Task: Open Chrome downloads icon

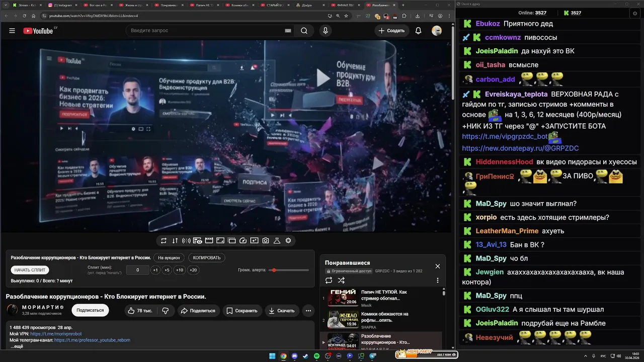Action: click(418, 16)
